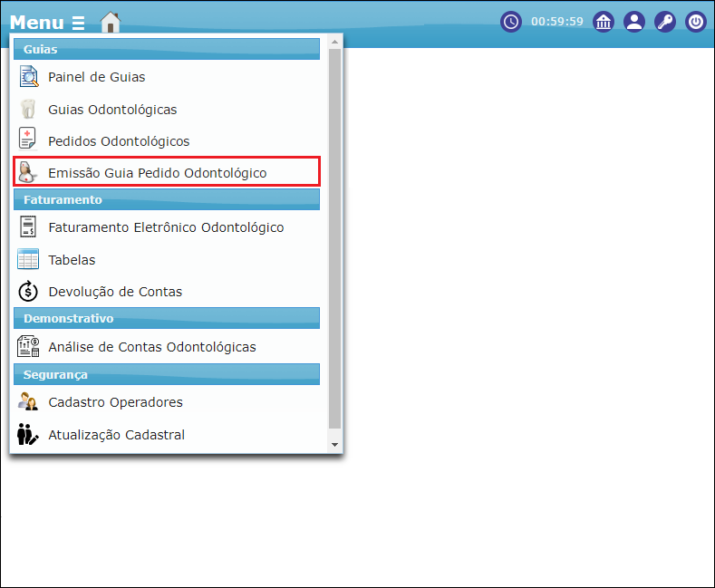Open Devolução de Contas
The width and height of the screenshot is (715, 588).
[x=115, y=292]
